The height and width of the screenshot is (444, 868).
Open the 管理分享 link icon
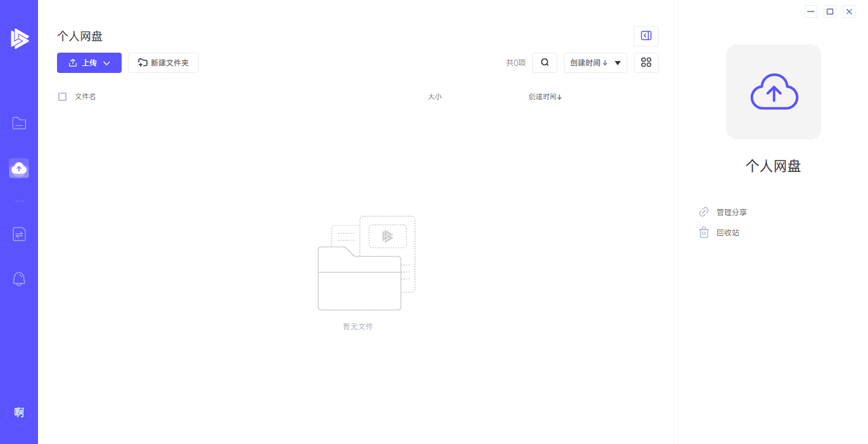[x=704, y=212]
